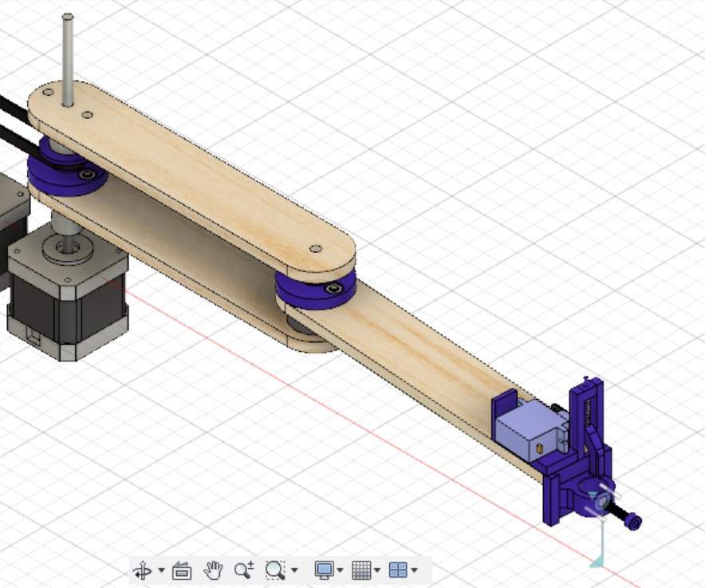Select the Pan tool

point(214,570)
